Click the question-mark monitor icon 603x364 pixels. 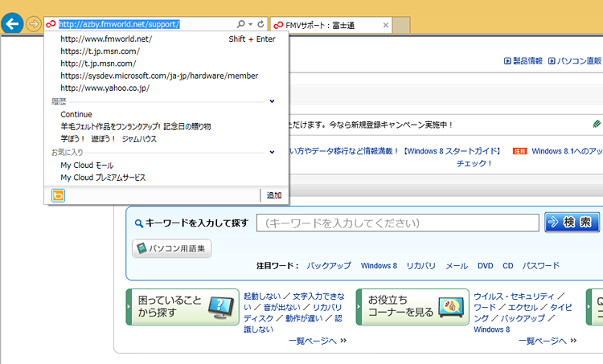pos(221,307)
